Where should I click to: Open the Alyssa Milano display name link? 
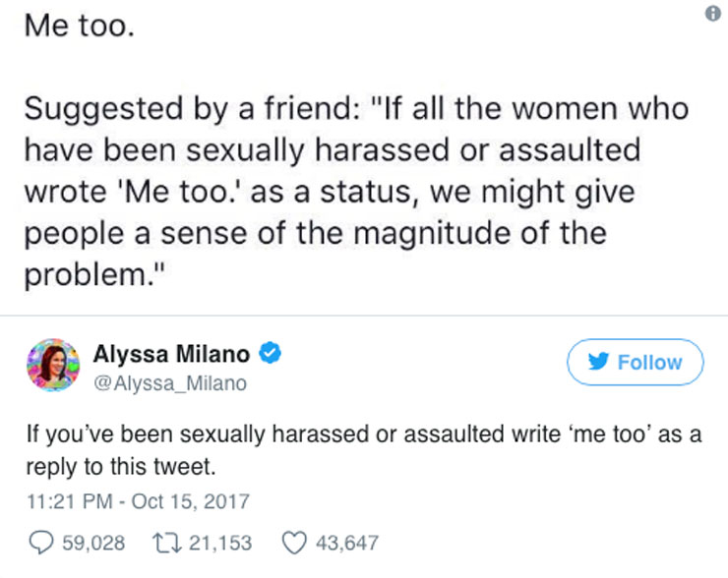(x=171, y=354)
